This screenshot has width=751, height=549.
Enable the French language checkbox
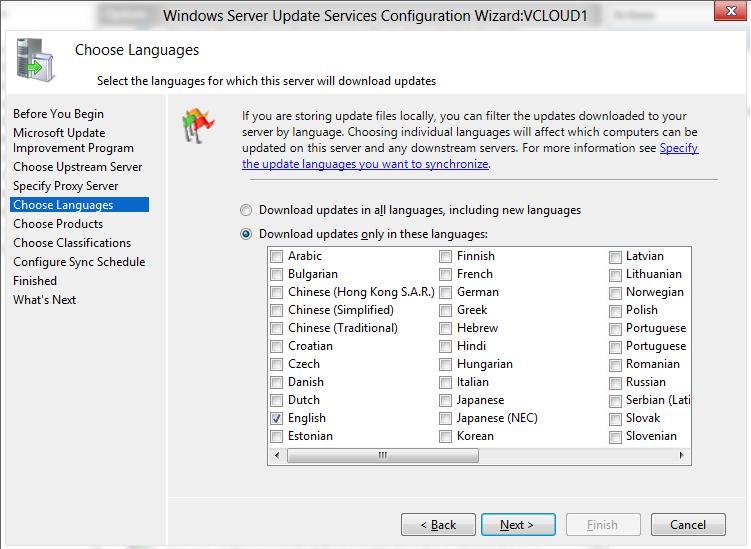point(445,274)
